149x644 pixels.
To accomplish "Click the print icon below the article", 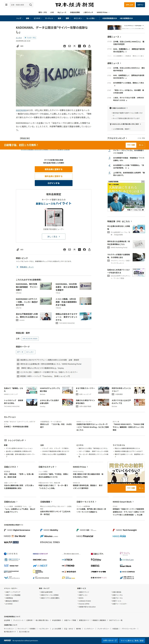I will [64, 250].
